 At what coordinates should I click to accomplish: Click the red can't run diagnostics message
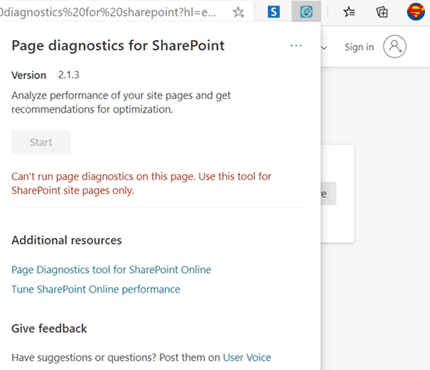tap(141, 183)
